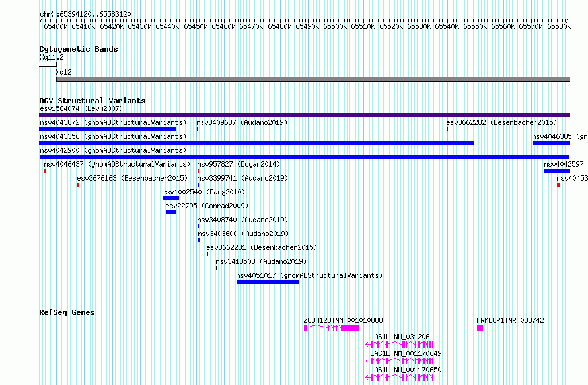This screenshot has height=385, width=588.
Task: Click nsv4043356 gnomAD variant label
Action: [x=113, y=137]
